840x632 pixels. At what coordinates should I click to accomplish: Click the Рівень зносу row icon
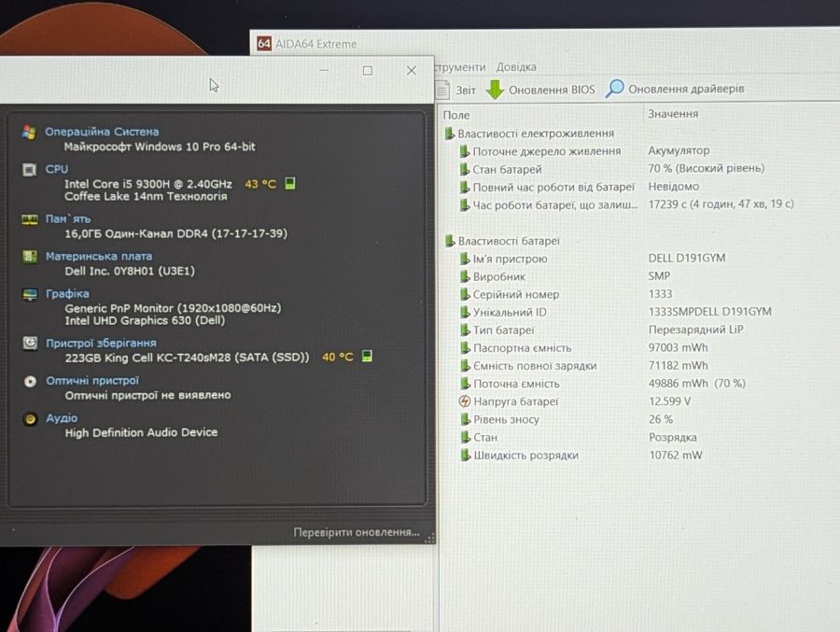(x=465, y=419)
